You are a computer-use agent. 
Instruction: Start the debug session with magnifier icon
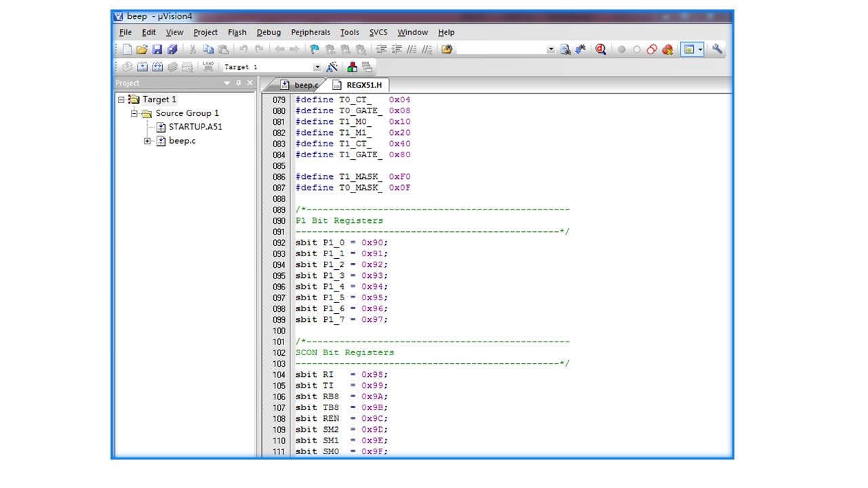600,49
